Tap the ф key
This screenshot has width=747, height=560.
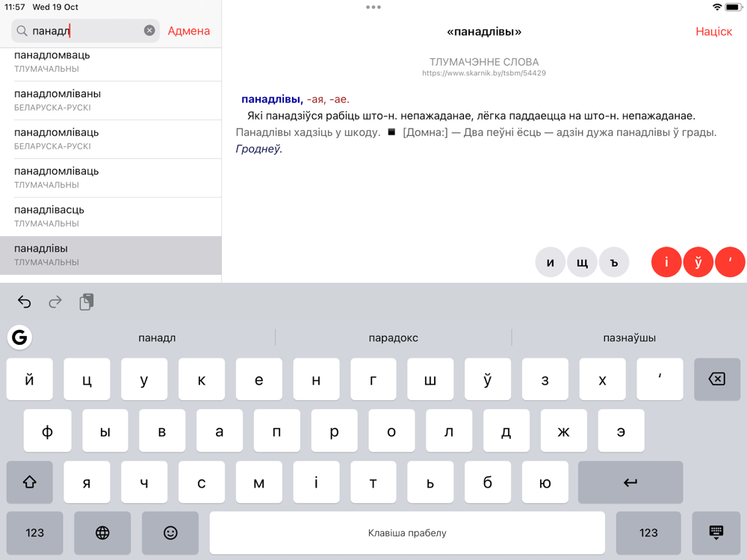pyautogui.click(x=48, y=431)
